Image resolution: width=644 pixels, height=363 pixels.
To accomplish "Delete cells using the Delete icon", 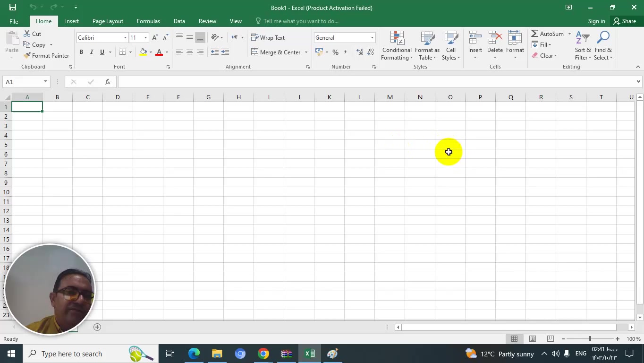I will click(495, 38).
